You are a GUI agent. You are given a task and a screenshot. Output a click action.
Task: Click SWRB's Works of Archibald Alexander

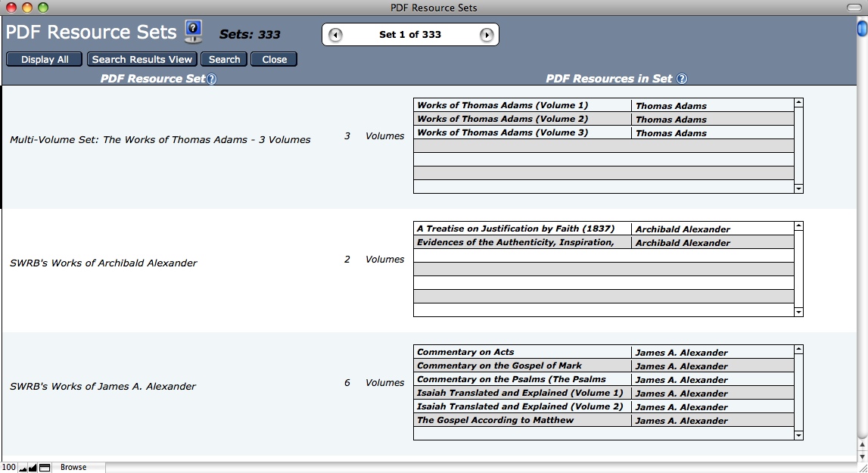point(103,263)
